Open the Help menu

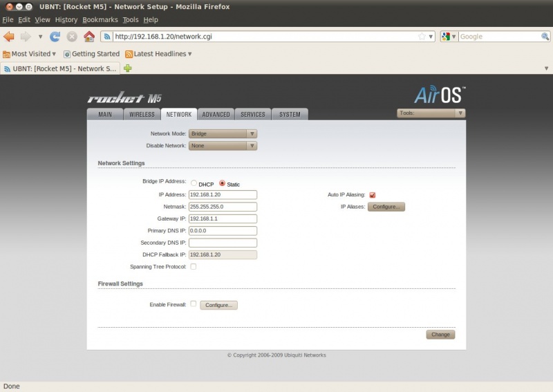151,20
